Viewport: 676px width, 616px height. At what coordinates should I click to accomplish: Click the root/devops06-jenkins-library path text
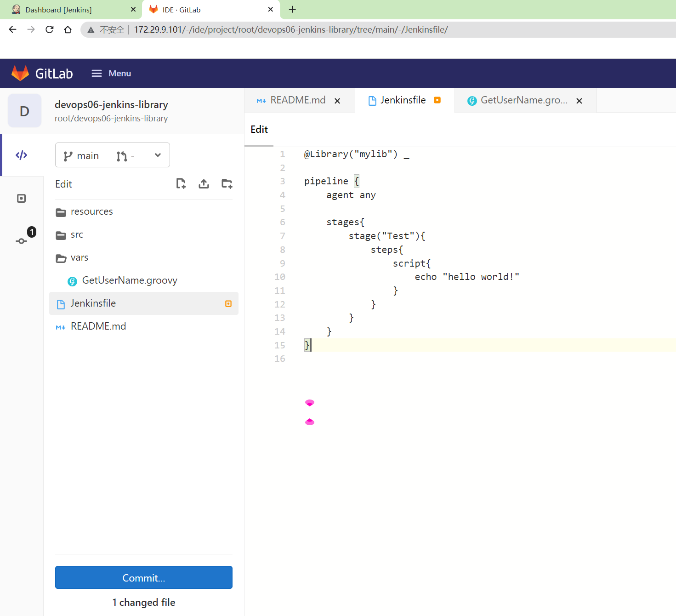(111, 119)
